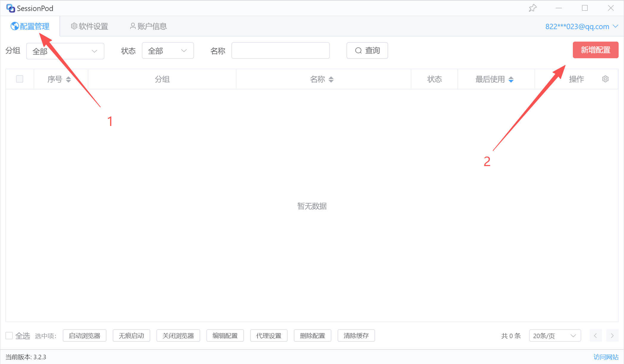This screenshot has height=364, width=624.
Task: Click the table column settings gear icon
Action: (605, 79)
